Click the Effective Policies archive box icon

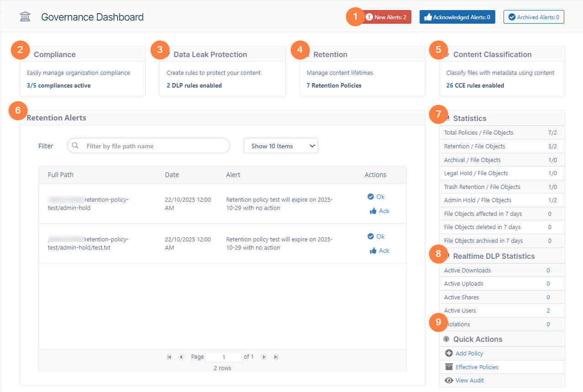pos(449,367)
